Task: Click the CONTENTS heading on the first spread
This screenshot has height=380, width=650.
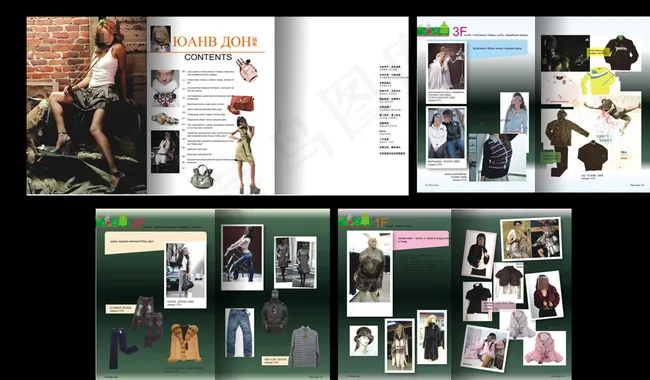Action: pos(208,57)
